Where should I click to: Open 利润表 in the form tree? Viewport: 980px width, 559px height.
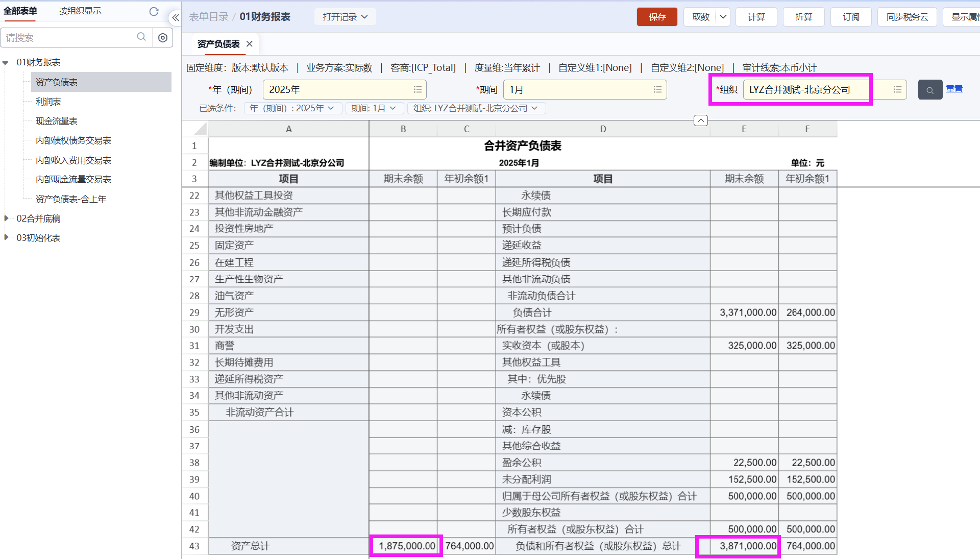[48, 102]
